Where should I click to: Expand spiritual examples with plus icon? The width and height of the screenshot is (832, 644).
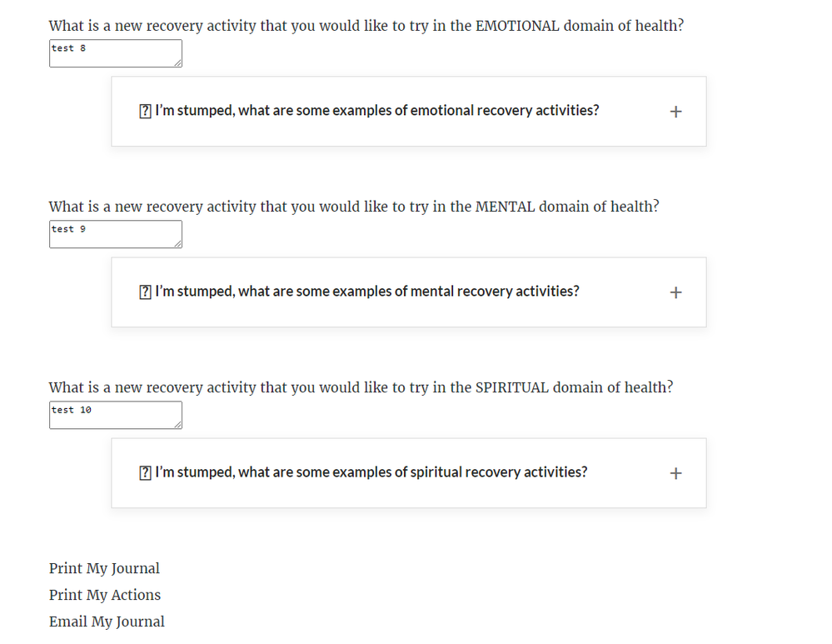coord(675,473)
